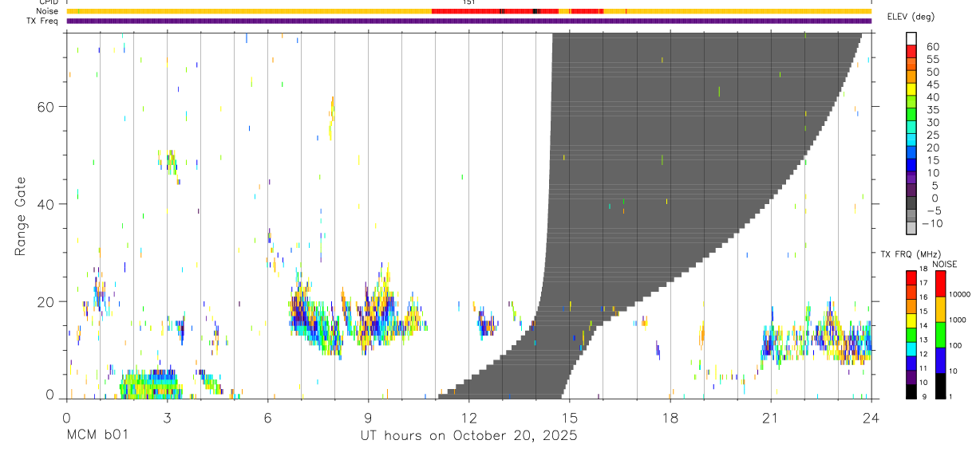980x452 pixels.
Task: Click the '16' label in TX FRQ legend
Action: click(x=923, y=297)
